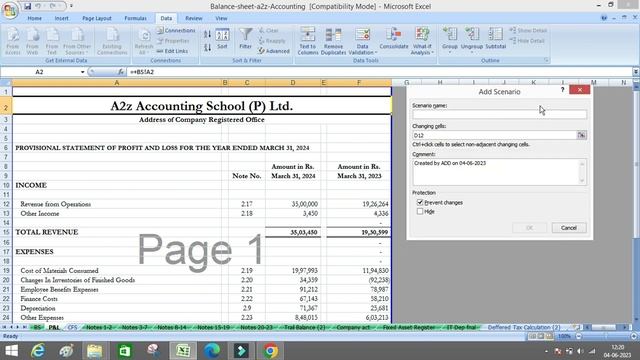640x360 pixels.
Task: Switch to Formulas tab
Action: (x=136, y=18)
